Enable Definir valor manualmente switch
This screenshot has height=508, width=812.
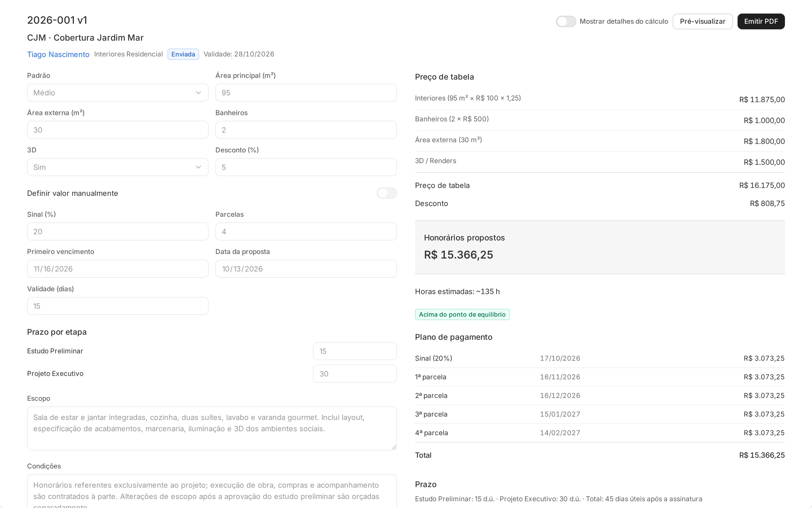[x=387, y=193]
